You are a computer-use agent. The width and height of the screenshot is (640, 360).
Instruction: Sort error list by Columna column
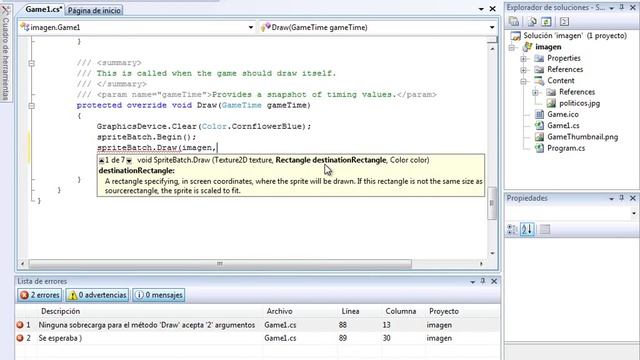pyautogui.click(x=400, y=311)
